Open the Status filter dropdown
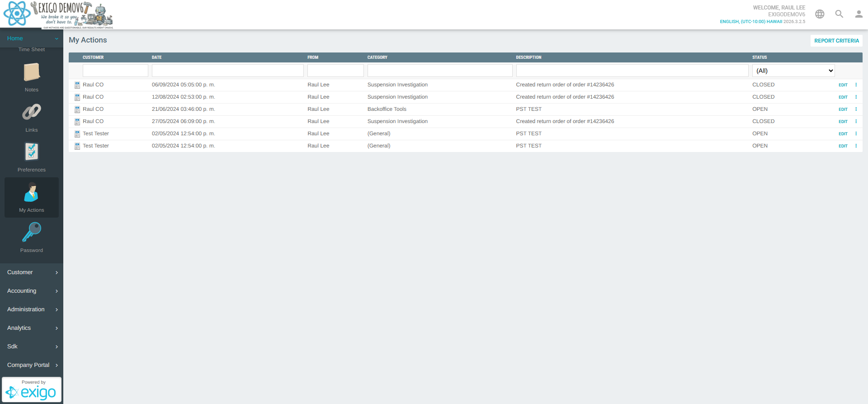Screen dimensions: 868x404 click(x=793, y=71)
